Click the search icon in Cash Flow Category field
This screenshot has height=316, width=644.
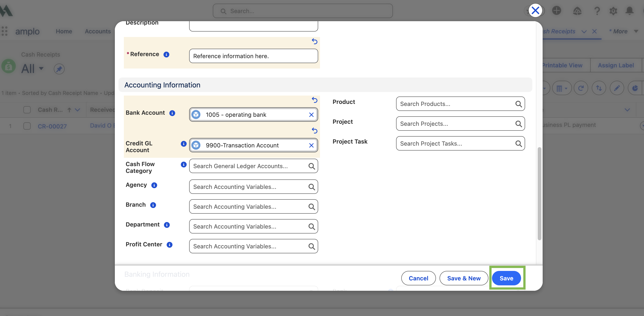pos(311,166)
